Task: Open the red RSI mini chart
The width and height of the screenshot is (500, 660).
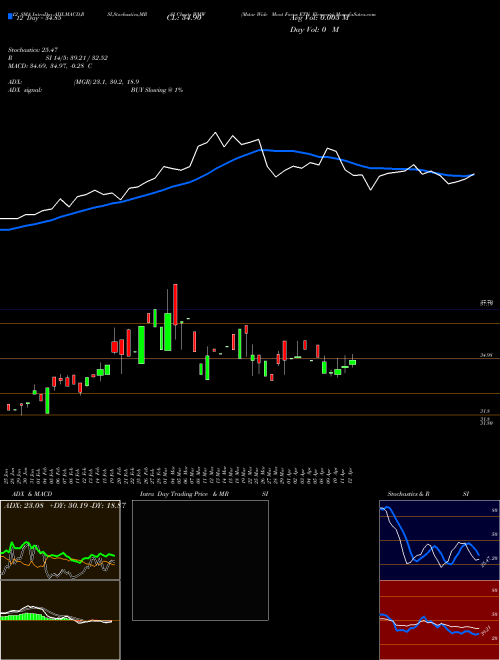Action: [x=439, y=620]
